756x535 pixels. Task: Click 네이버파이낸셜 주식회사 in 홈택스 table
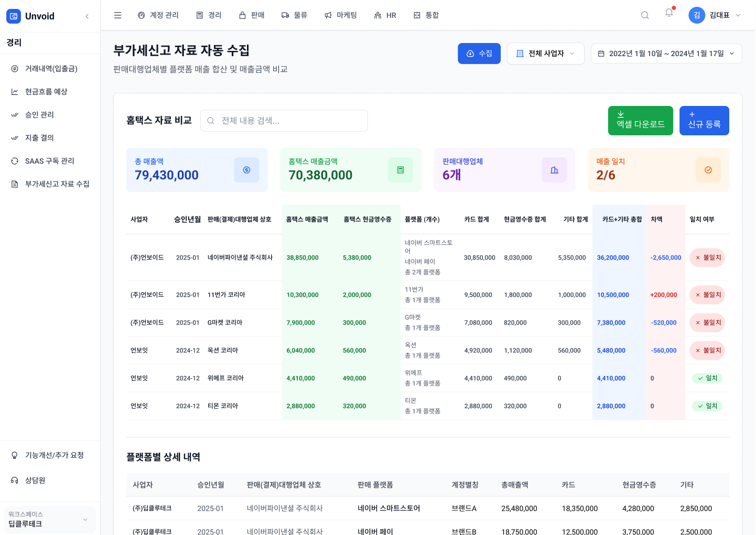coord(240,258)
